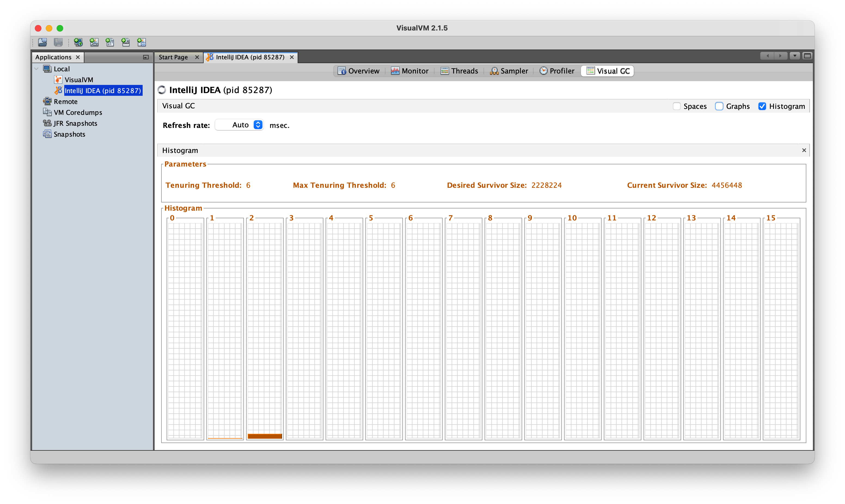Viewport: 845px width, 504px height.
Task: Click the filled bar in histogram age 2
Action: pos(265,436)
